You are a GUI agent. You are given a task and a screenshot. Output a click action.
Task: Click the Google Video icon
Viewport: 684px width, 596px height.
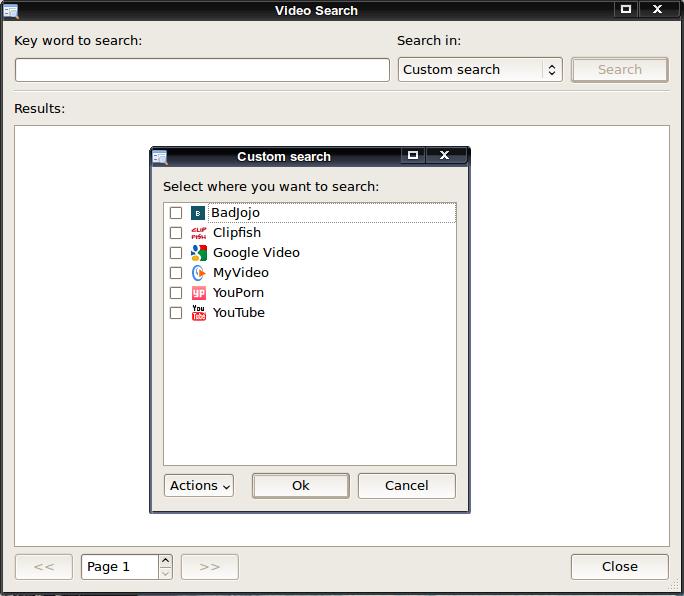click(x=198, y=253)
